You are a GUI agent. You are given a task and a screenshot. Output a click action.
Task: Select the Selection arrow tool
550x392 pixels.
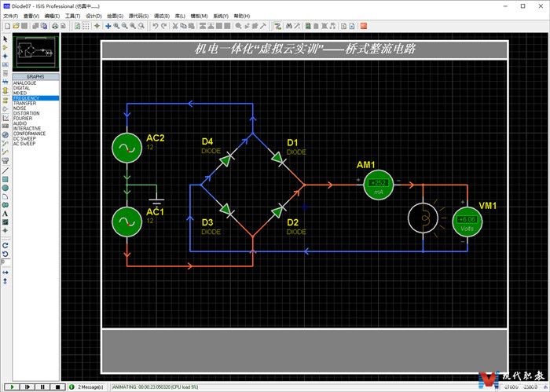point(5,39)
